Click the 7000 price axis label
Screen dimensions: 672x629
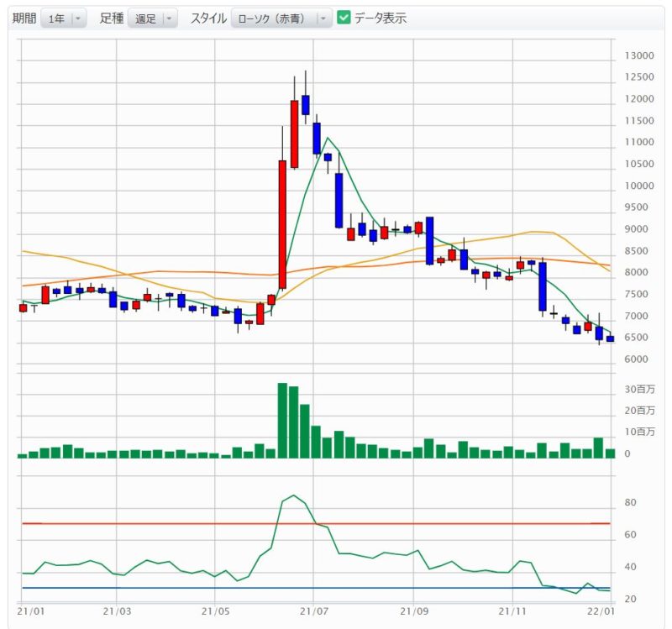[637, 317]
